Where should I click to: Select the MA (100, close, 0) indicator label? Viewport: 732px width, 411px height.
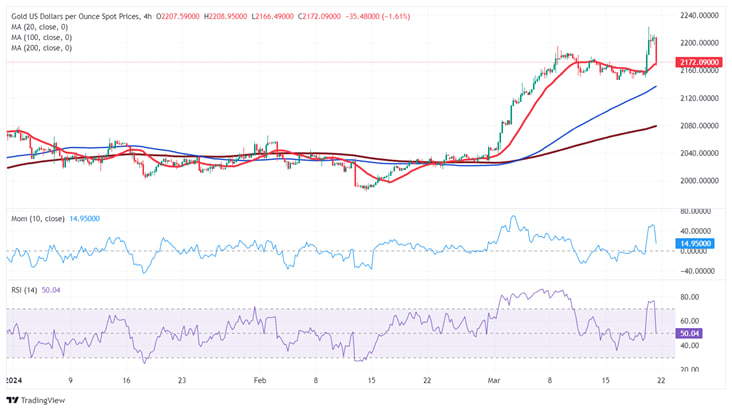[x=42, y=37]
